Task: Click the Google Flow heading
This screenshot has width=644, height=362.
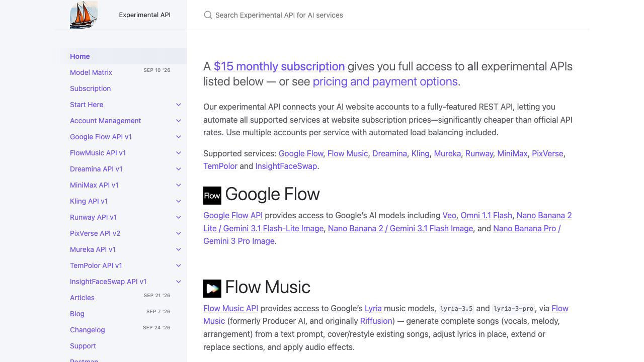Action: pos(273,194)
